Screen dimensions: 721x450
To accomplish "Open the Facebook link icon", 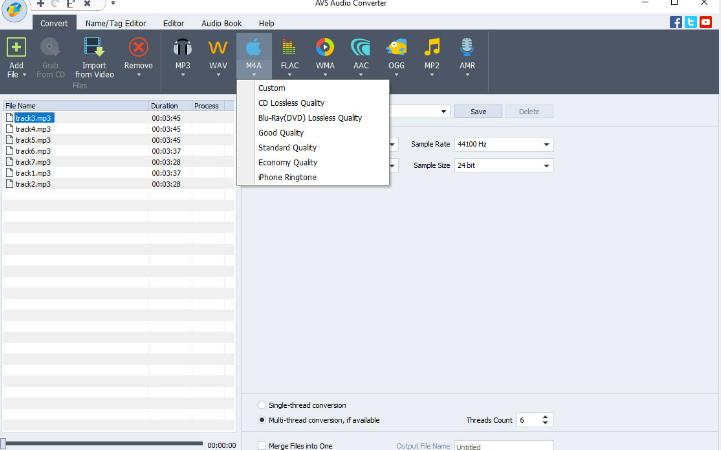I will [x=676, y=22].
